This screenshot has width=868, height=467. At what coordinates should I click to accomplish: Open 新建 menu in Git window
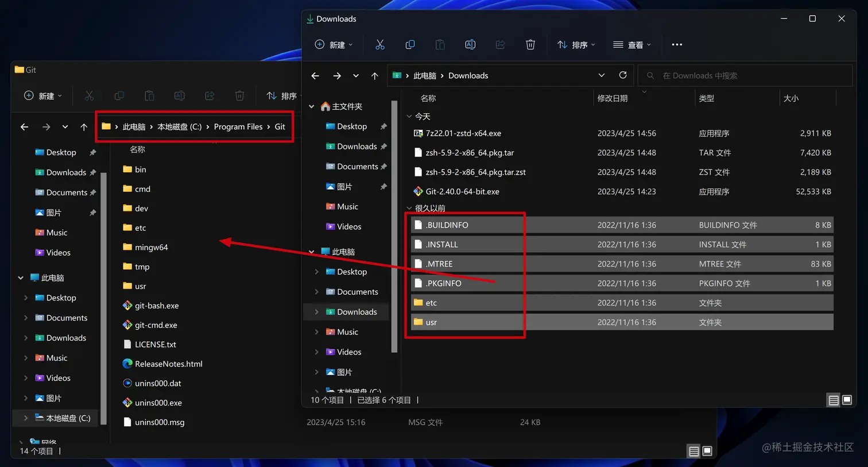click(x=43, y=96)
